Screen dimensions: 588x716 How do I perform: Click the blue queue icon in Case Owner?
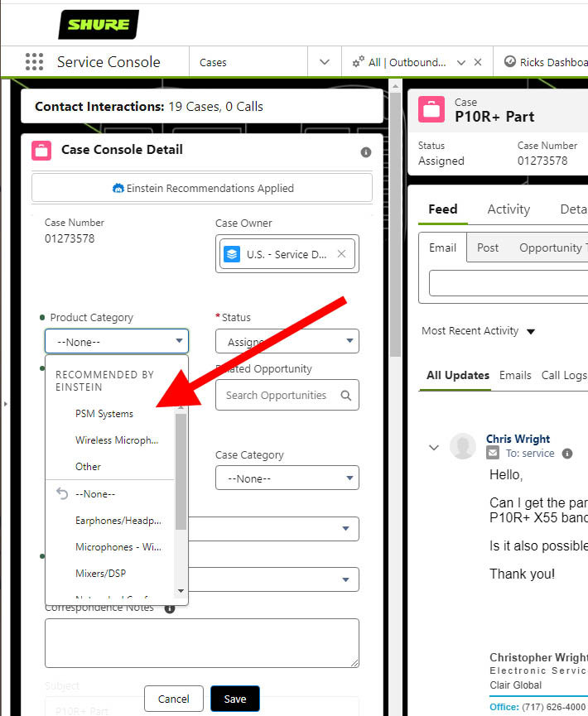(232, 254)
